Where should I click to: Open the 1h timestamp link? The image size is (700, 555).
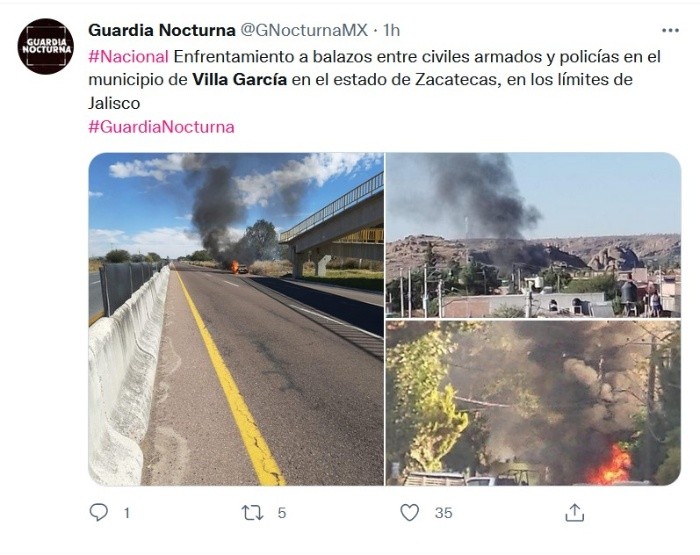tap(392, 30)
